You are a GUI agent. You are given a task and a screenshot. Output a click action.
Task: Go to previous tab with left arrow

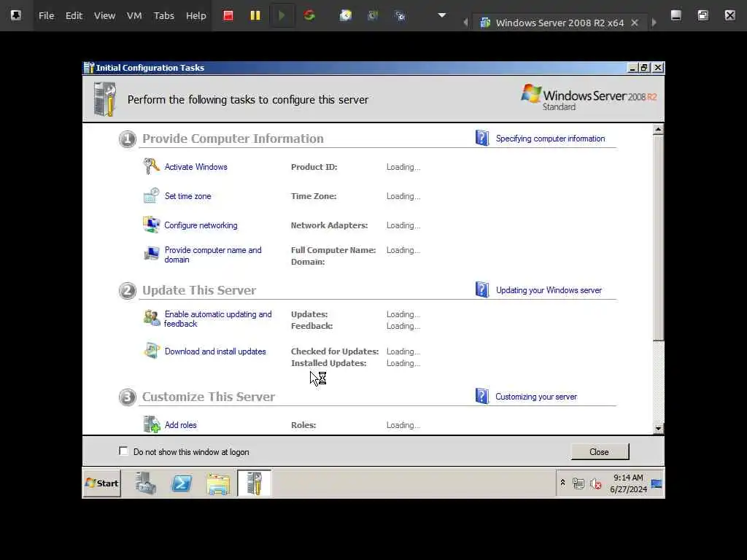point(465,23)
